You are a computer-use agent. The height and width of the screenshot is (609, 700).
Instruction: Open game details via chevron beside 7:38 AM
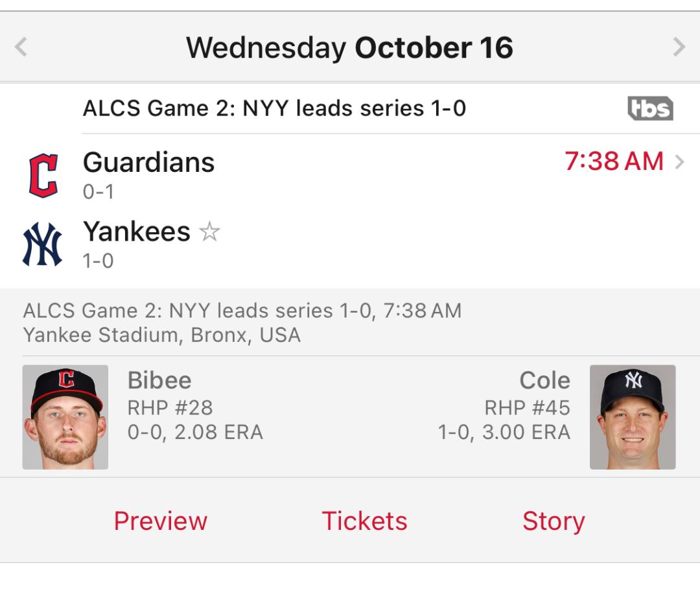[679, 161]
